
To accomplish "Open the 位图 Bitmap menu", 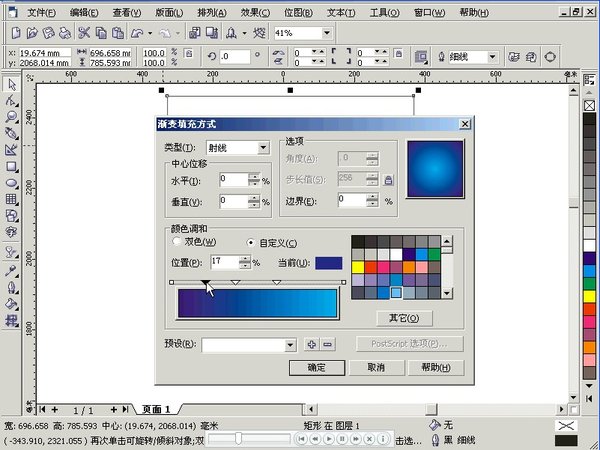I will point(298,13).
